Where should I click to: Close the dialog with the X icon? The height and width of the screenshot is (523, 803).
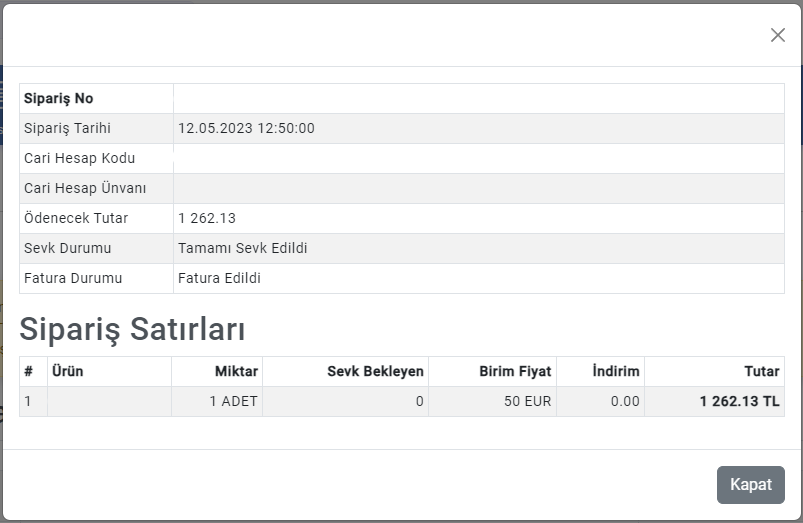(x=777, y=35)
